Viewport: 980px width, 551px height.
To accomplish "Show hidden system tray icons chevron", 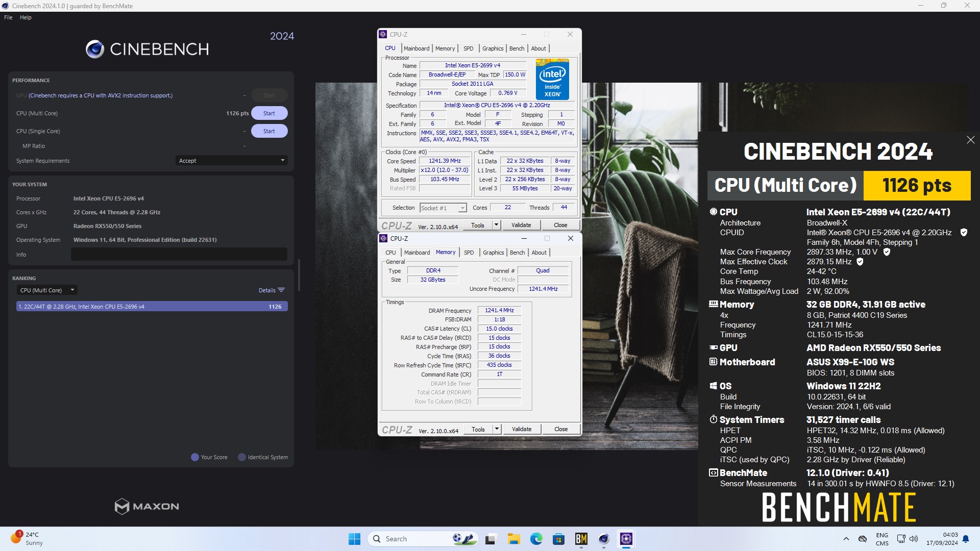I will (x=846, y=539).
